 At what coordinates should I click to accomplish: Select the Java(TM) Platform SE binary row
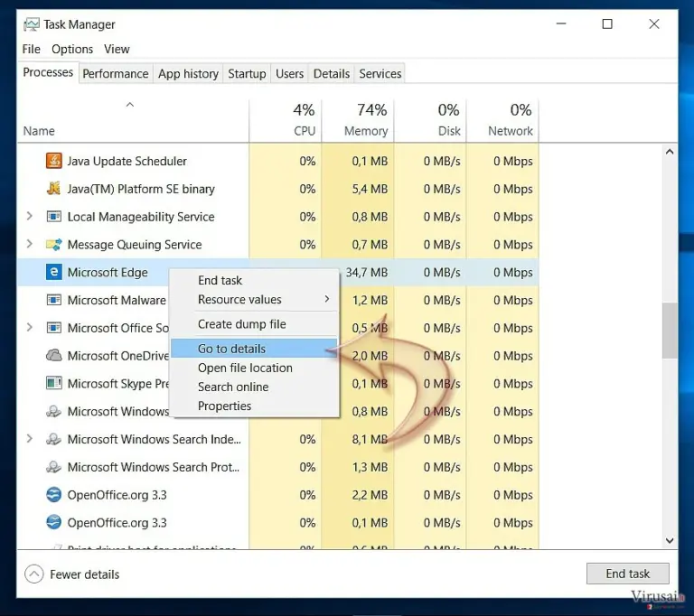pos(278,189)
